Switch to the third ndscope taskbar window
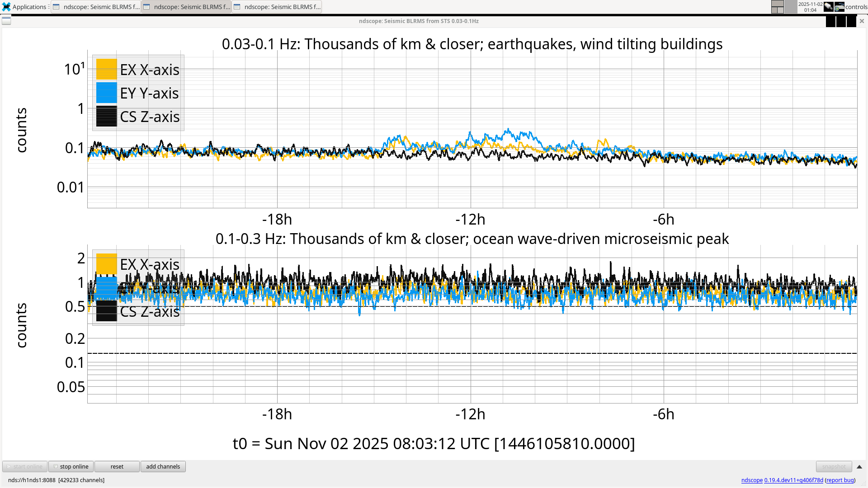This screenshot has height=488, width=868. coord(277,7)
